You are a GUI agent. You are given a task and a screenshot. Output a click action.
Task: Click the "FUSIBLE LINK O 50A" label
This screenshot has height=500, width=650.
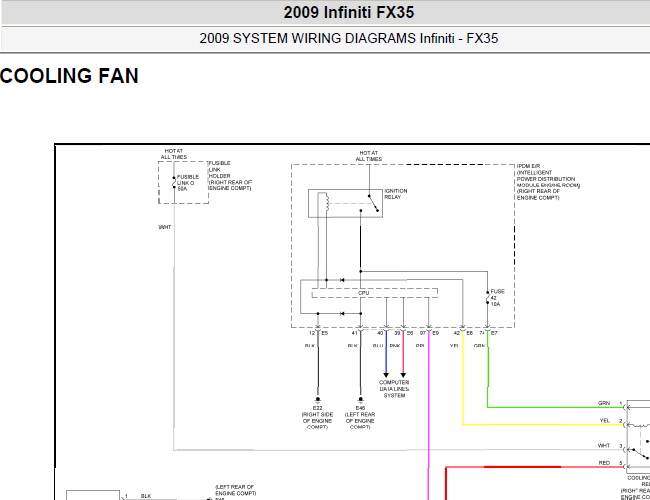pyautogui.click(x=188, y=183)
